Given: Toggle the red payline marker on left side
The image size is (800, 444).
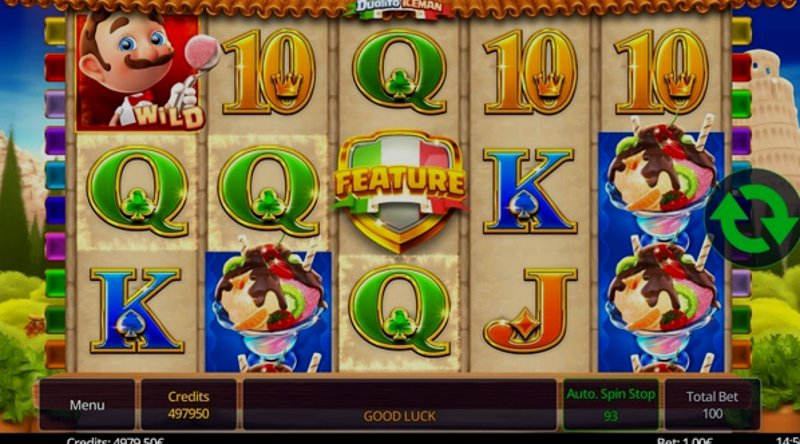Looking at the screenshot, I should pyautogui.click(x=55, y=67).
